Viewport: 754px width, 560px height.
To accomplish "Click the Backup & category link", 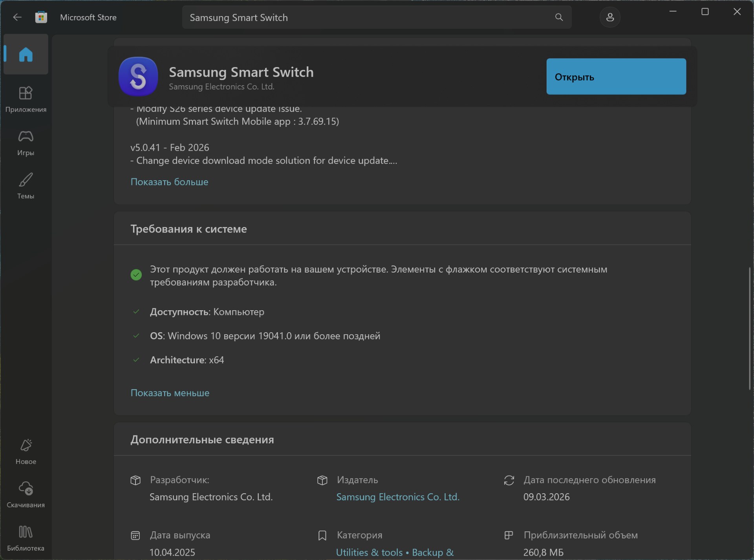I will (x=433, y=552).
